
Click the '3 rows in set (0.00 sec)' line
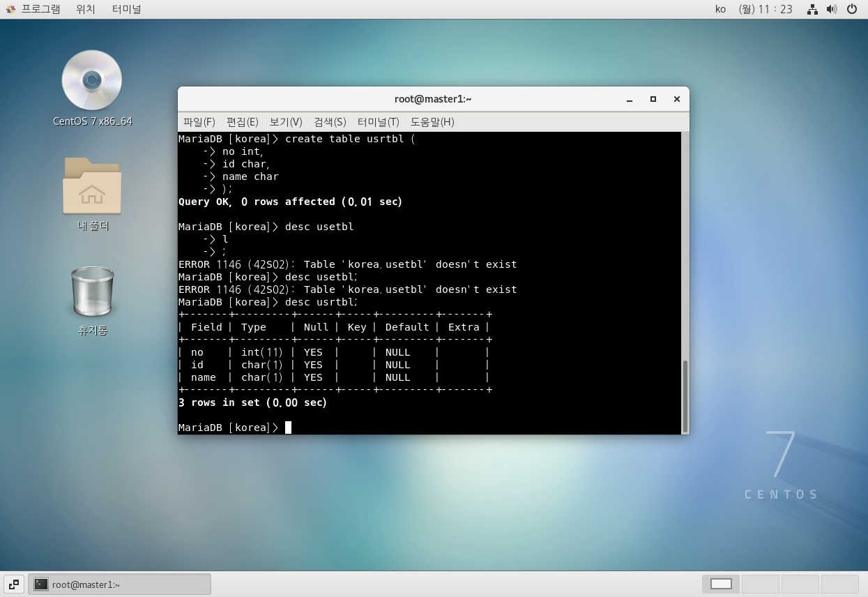253,402
